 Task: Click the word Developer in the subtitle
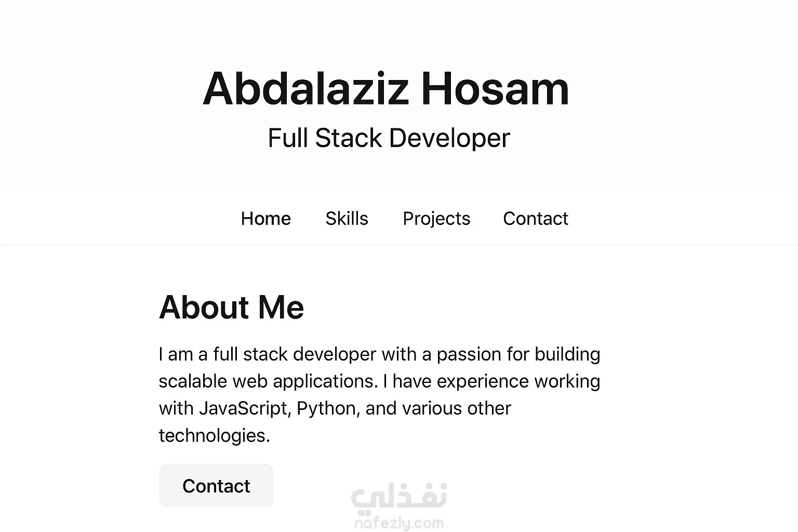pos(449,138)
